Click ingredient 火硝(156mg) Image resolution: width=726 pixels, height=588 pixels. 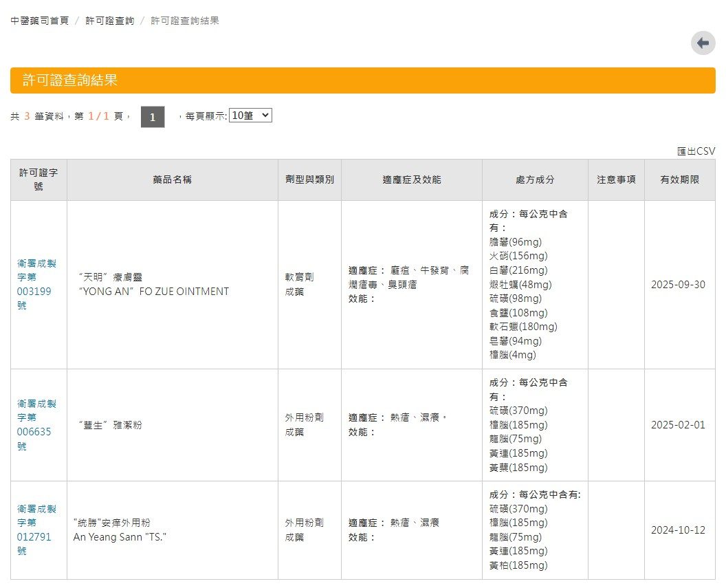518,256
